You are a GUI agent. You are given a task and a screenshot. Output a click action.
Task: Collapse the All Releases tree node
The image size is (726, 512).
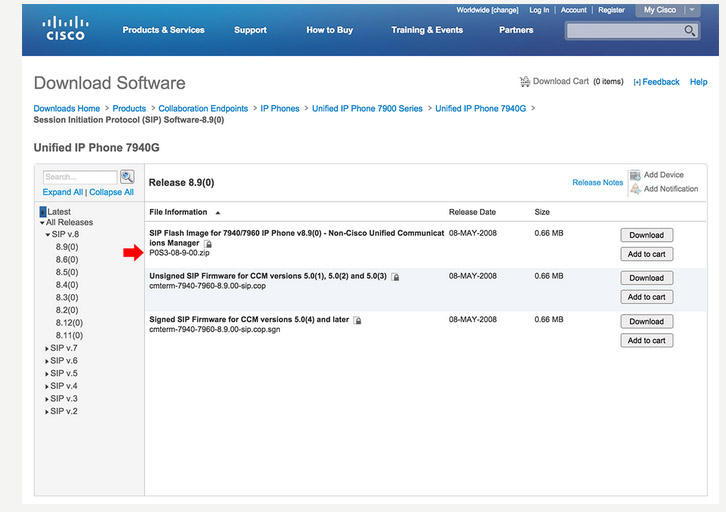click(42, 223)
